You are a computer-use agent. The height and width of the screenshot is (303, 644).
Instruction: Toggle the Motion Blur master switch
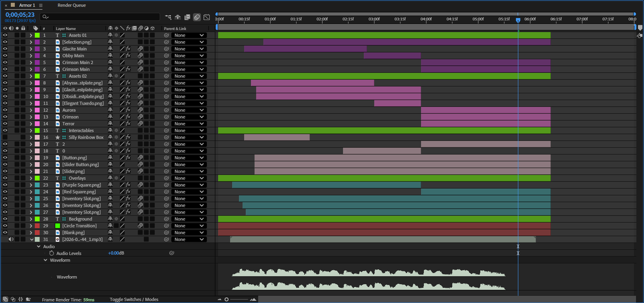tap(196, 17)
